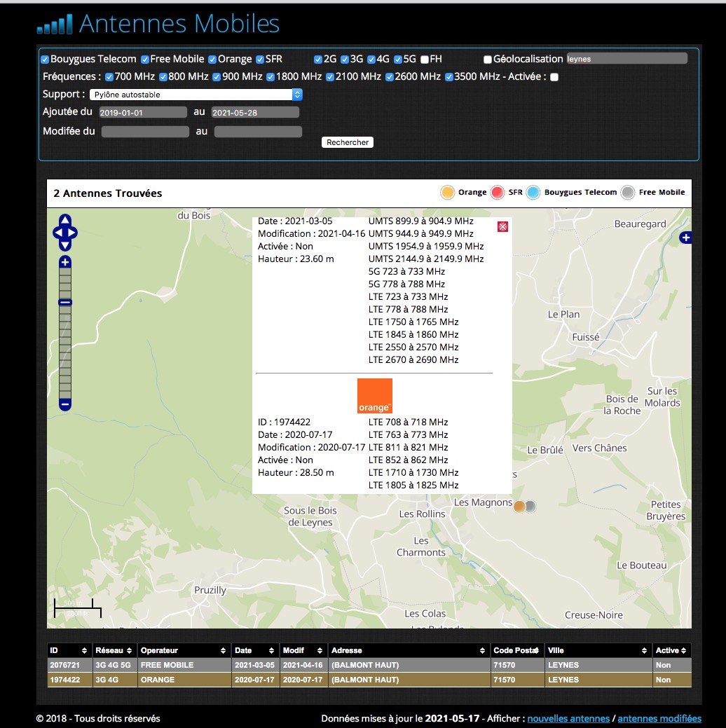The width and height of the screenshot is (726, 728).
Task: Click the Antennes Mobiles signal bars logo
Action: point(55,25)
